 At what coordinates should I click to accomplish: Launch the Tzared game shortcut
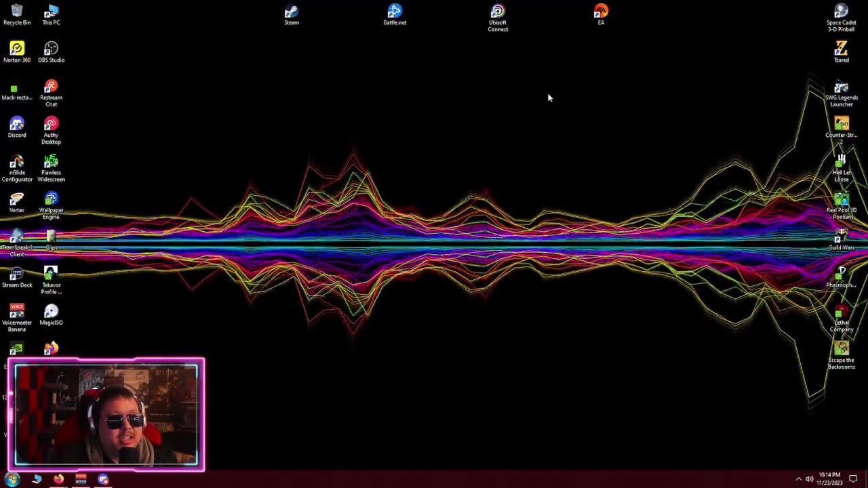click(841, 52)
